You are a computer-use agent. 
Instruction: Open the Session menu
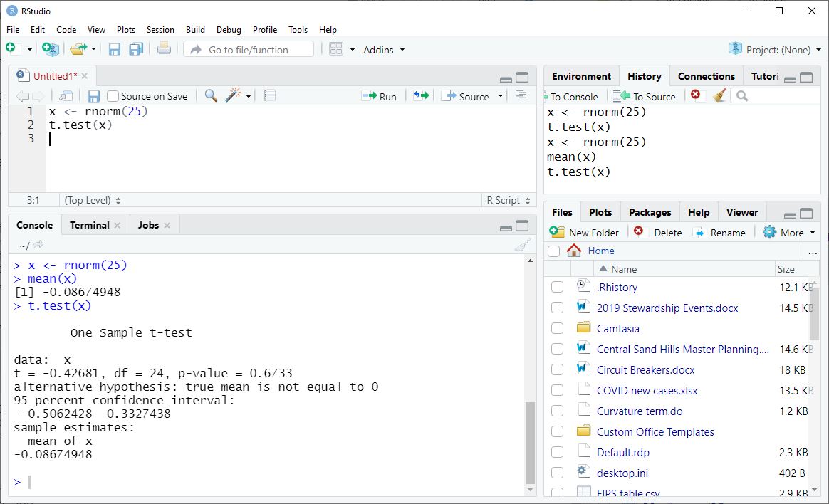tap(160, 30)
